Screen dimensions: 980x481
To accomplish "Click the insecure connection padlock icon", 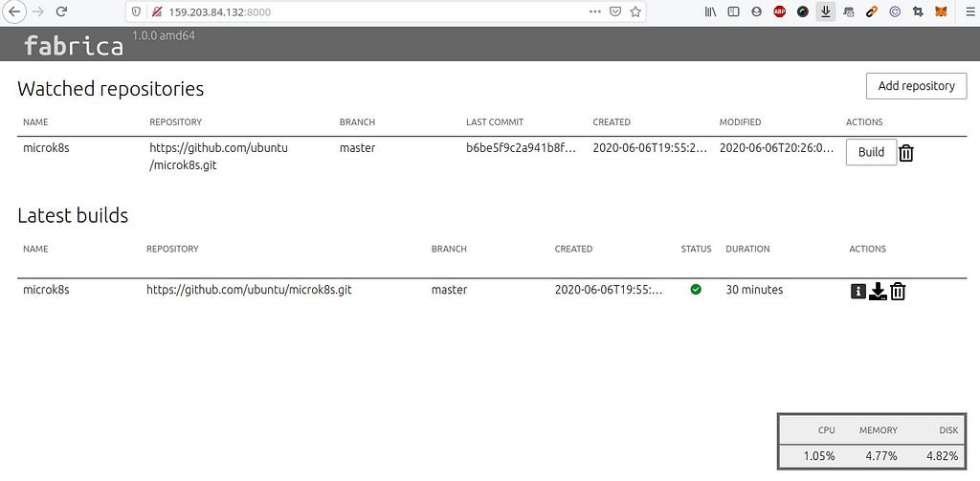I will (x=157, y=11).
